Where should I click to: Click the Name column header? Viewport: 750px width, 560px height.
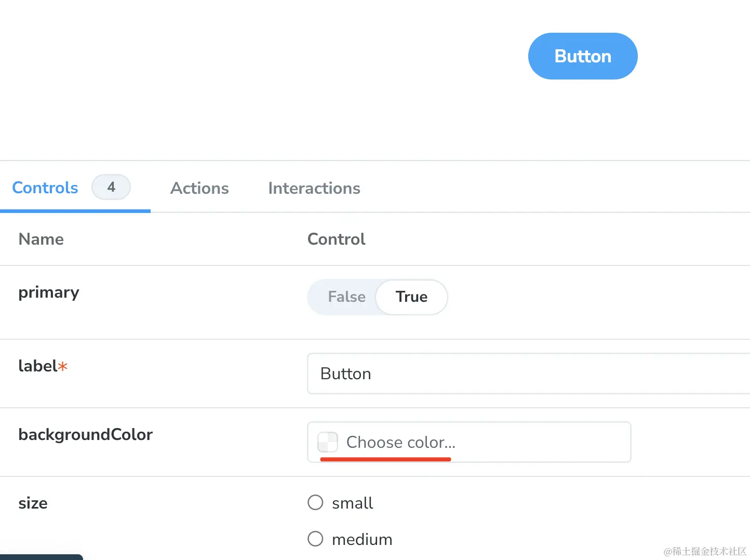[x=41, y=239]
